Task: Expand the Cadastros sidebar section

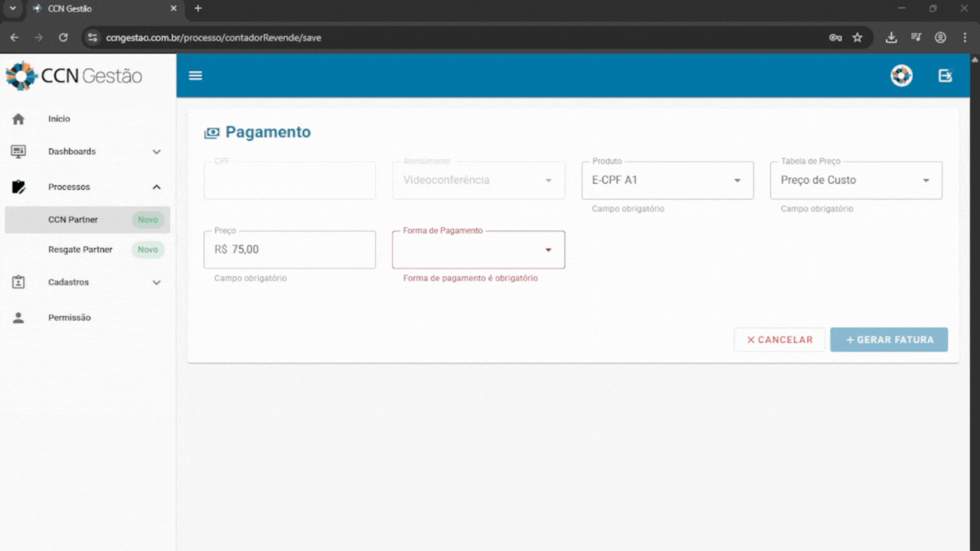Action: (156, 282)
